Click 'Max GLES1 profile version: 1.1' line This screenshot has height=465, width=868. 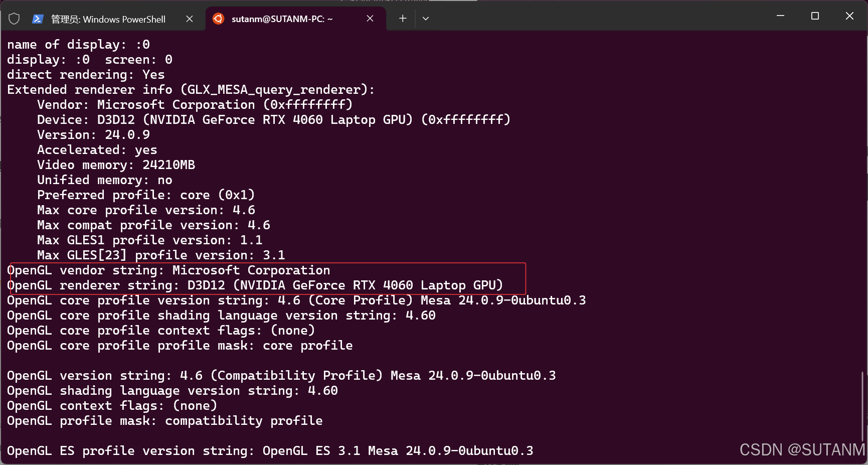(150, 240)
